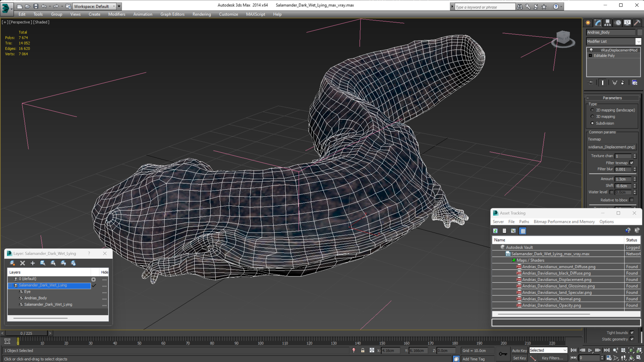Click Hide/Unhide All Layers icon
Image resolution: width=644 pixels, height=362 pixels.
pos(63,263)
